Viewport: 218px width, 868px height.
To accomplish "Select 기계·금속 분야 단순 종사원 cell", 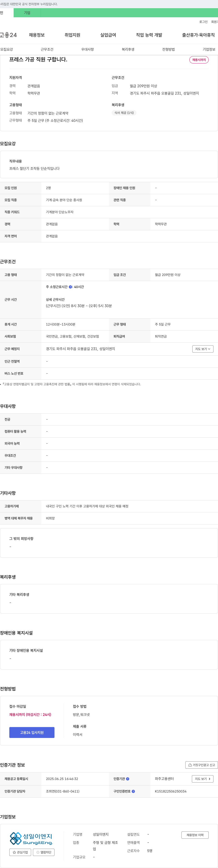I will (64, 200).
